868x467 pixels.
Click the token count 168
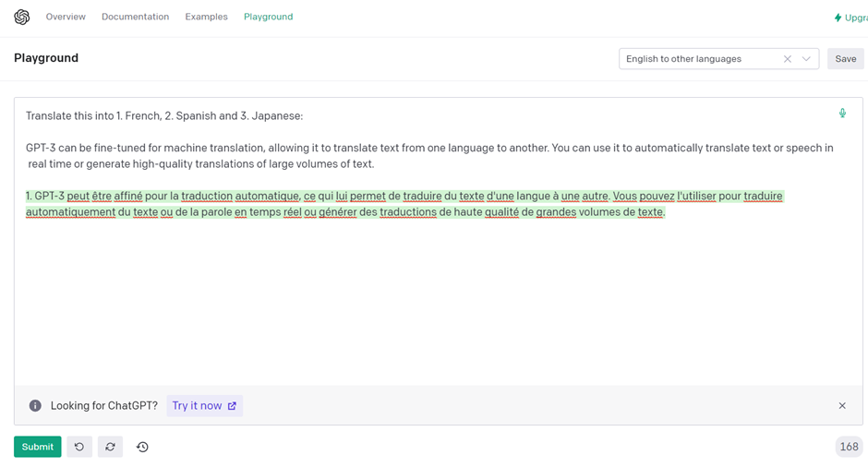pyautogui.click(x=849, y=447)
